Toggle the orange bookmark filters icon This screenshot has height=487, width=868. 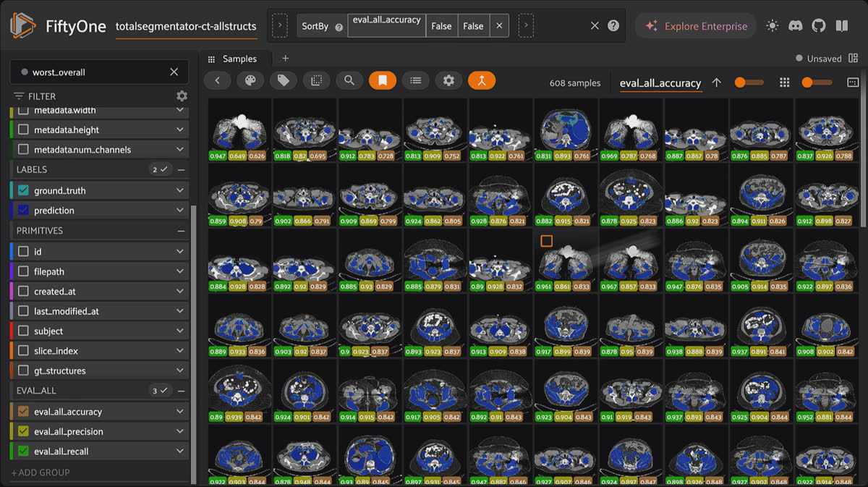[x=383, y=81]
